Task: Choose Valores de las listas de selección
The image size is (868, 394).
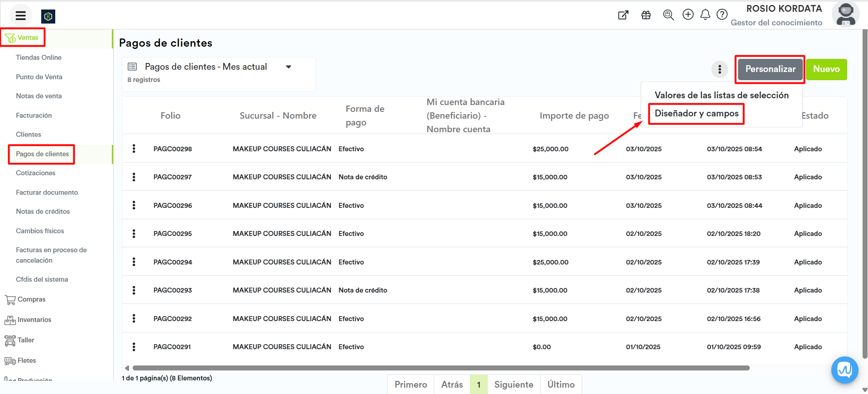Action: 721,95
